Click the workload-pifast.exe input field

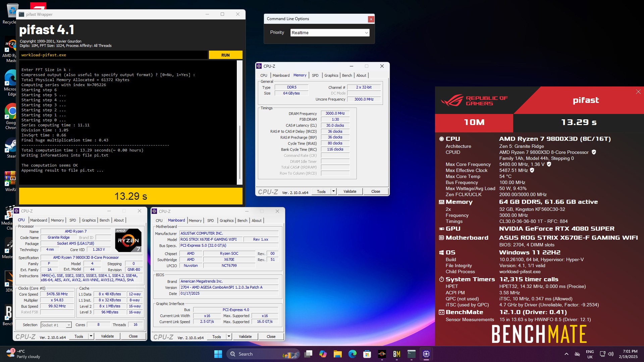coord(113,55)
